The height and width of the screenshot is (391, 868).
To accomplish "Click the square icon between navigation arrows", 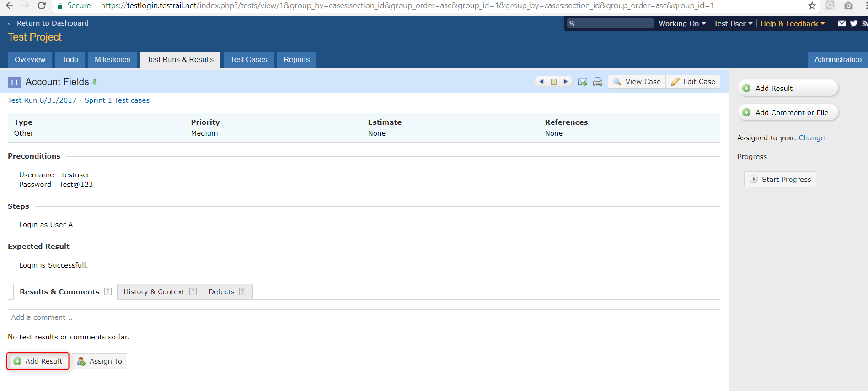I will point(554,82).
